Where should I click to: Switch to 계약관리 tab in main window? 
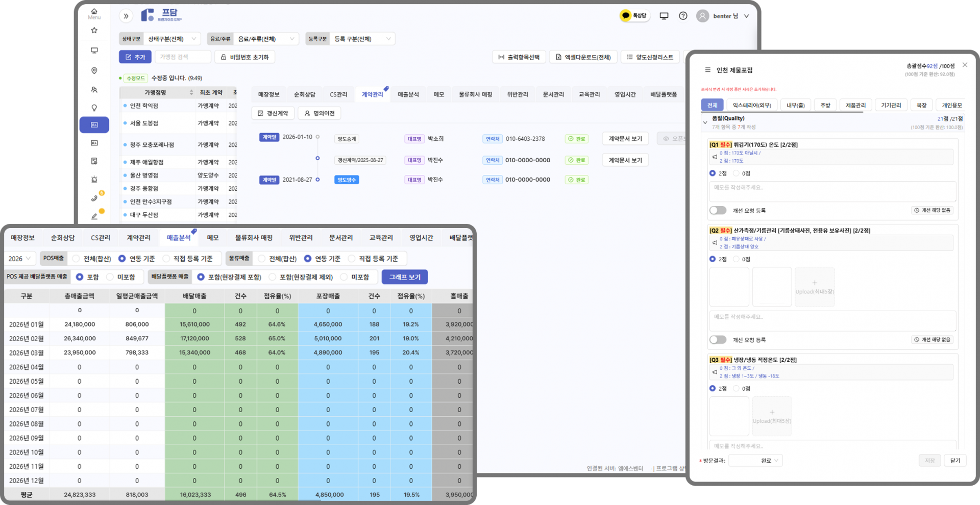[x=372, y=94]
